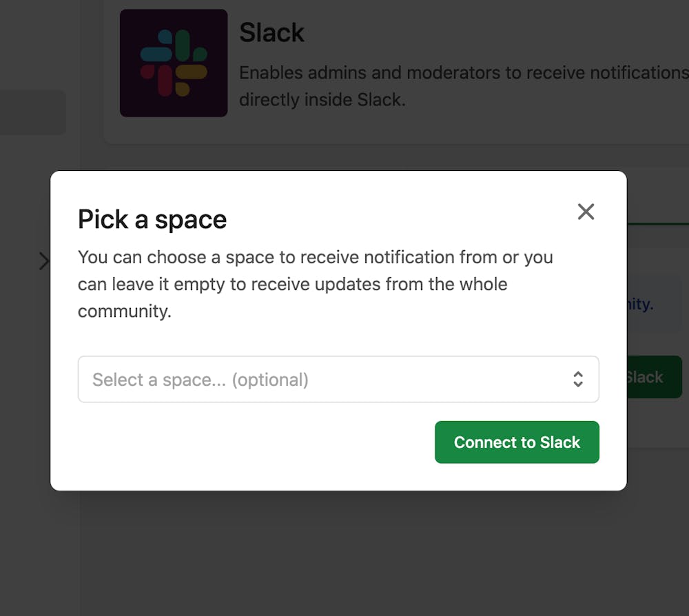Click the partially hidden green button behind the dialog
The image size is (689, 616).
pyautogui.click(x=655, y=377)
